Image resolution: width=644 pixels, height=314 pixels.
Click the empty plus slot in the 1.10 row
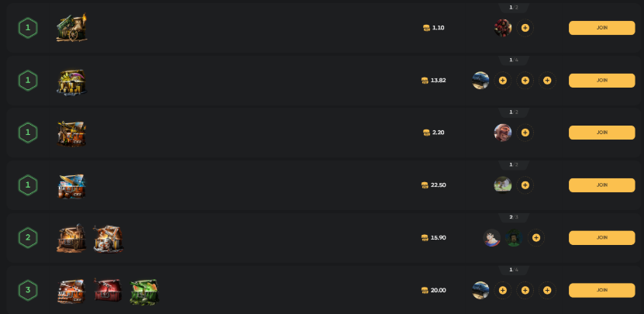click(525, 28)
